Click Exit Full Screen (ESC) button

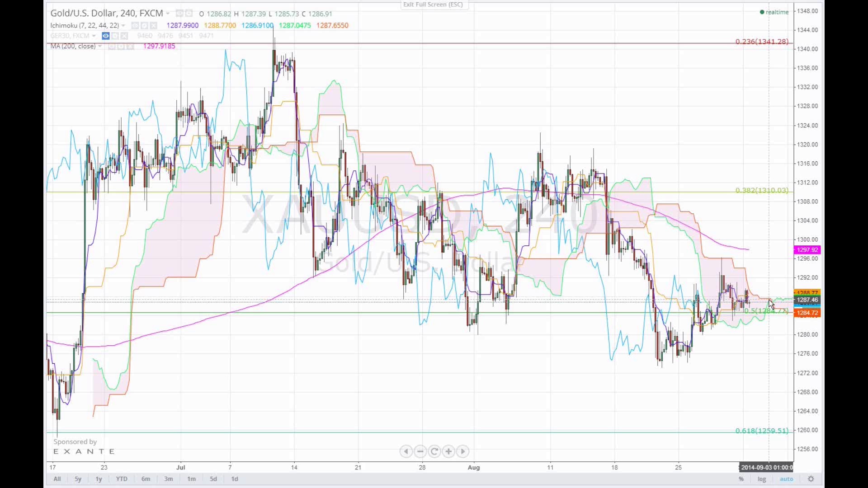(433, 5)
